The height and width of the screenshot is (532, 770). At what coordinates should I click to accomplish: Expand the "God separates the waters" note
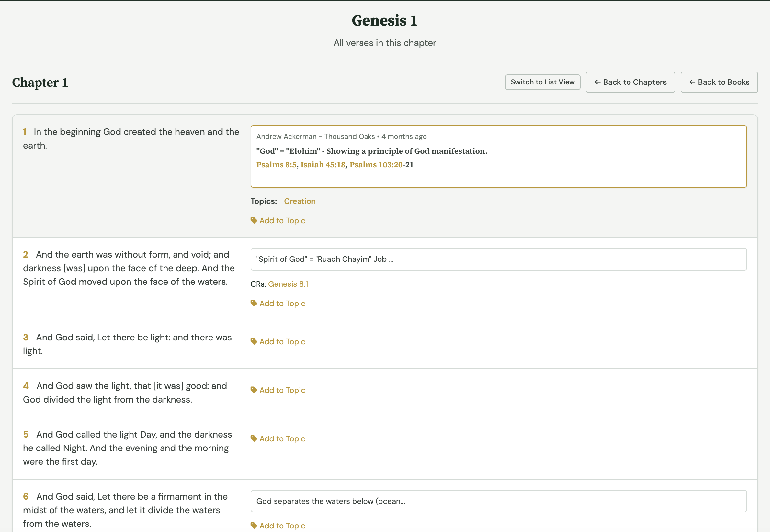pos(499,501)
